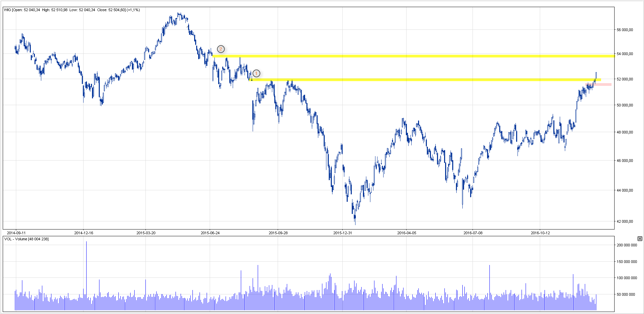This screenshot has width=644, height=314.
Task: Click the circled marker numbered 1
Action: click(256, 73)
